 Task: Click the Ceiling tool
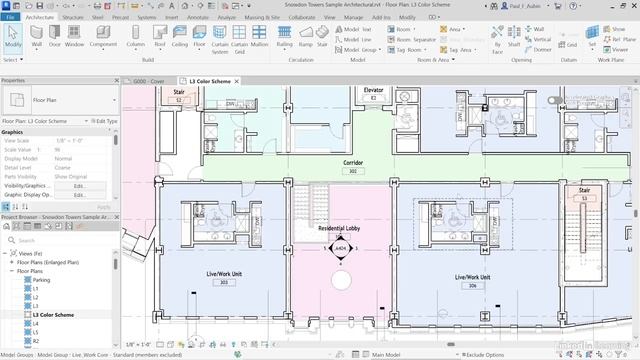point(180,36)
